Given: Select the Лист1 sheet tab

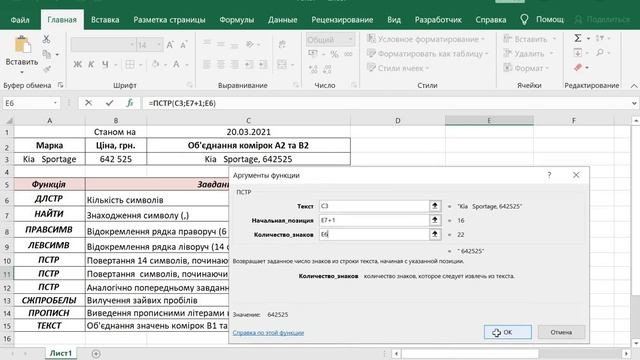Looking at the screenshot, I should 60,353.
